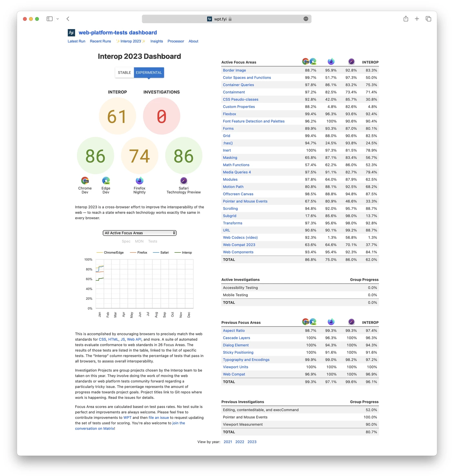Toggle Safari sidebar icon
This screenshot has height=476, width=454.
(49, 19)
